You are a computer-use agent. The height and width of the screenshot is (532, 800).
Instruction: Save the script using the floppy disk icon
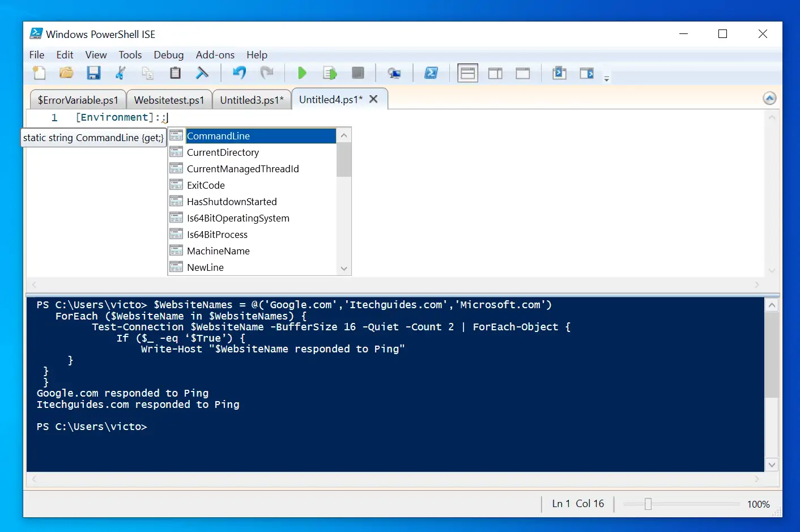click(x=93, y=73)
